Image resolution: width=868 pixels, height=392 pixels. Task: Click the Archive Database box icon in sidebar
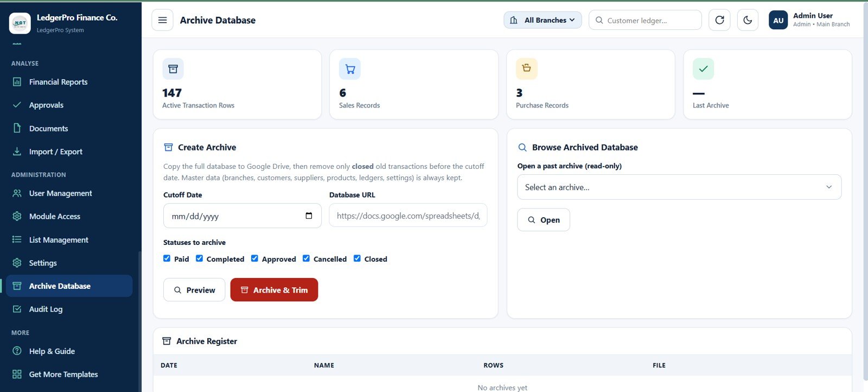pyautogui.click(x=17, y=286)
